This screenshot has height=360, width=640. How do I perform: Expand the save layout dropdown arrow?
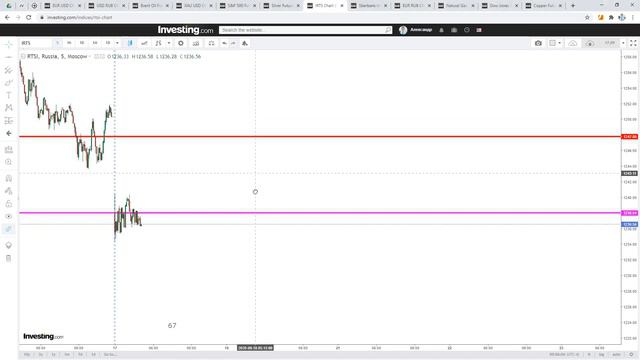click(x=623, y=43)
